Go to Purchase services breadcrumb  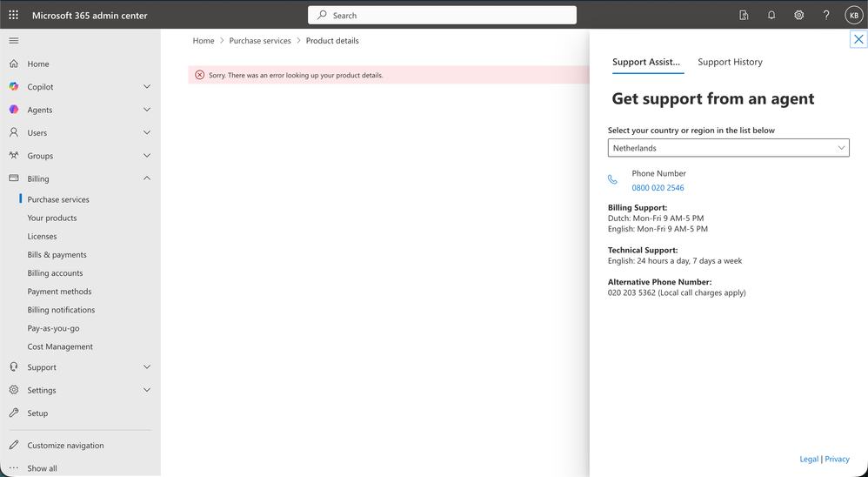260,40
